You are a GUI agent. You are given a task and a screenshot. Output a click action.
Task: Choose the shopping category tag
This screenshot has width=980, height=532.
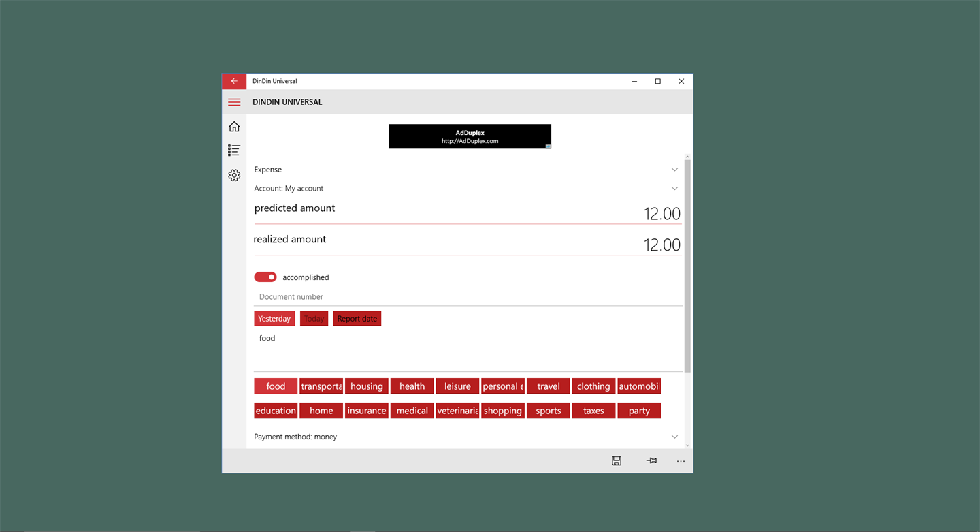coord(503,411)
